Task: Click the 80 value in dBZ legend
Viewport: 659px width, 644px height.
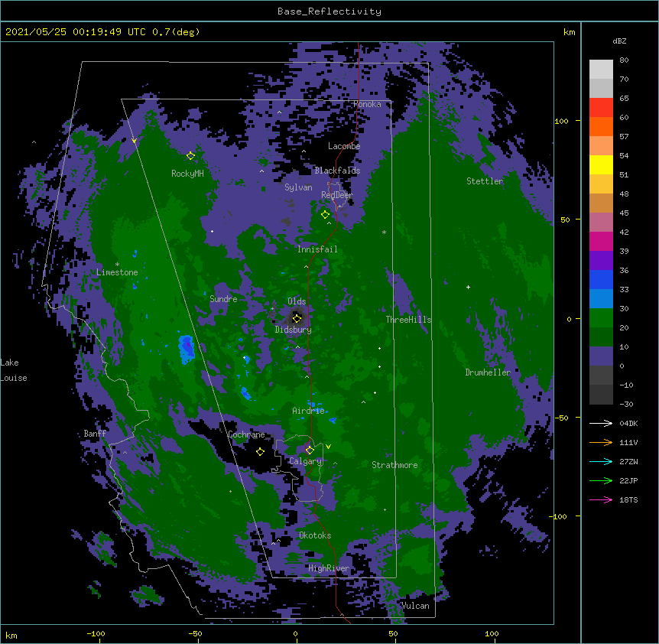Action: pyautogui.click(x=624, y=60)
